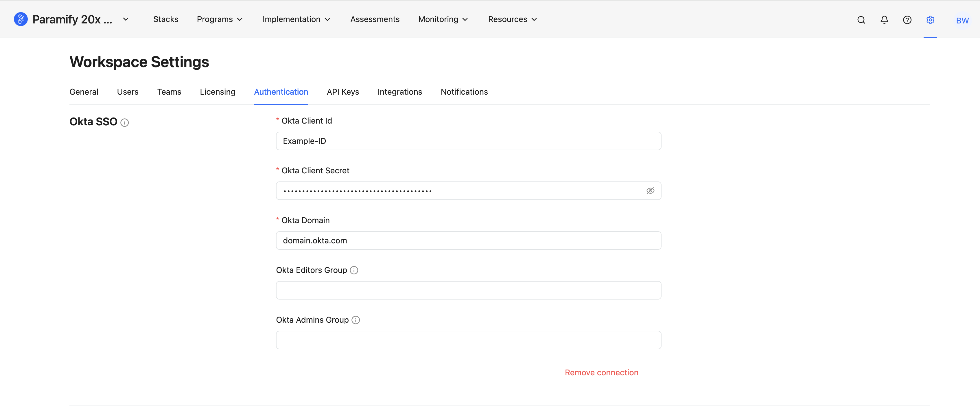Click the Okta Client Id label
Image resolution: width=980 pixels, height=415 pixels.
pos(306,121)
